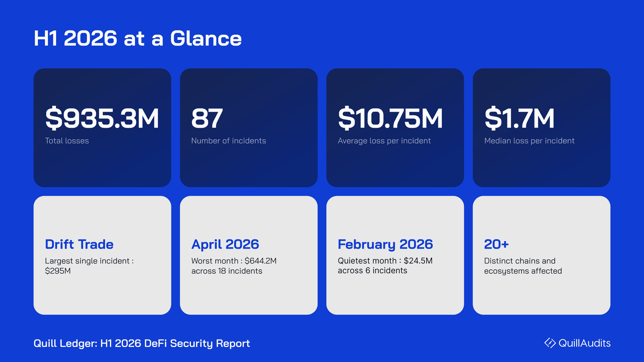Click the 20+ chains heading
This screenshot has width=644, height=362.
(496, 244)
